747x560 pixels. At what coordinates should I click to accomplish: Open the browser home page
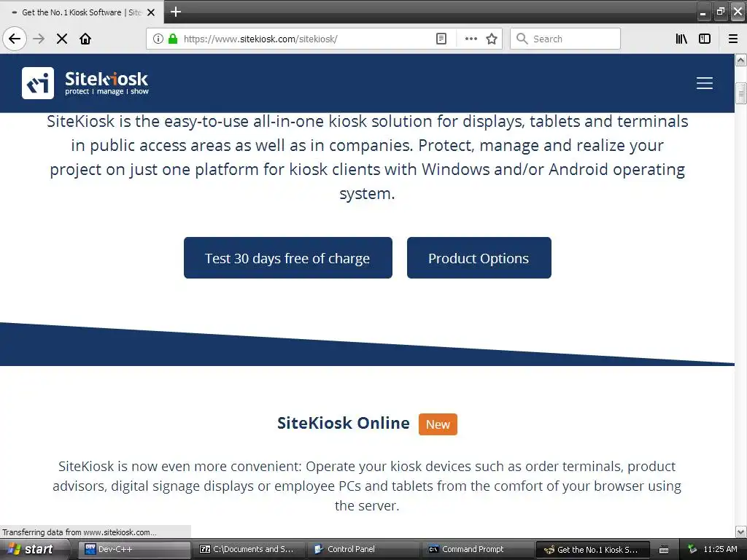[x=85, y=39]
